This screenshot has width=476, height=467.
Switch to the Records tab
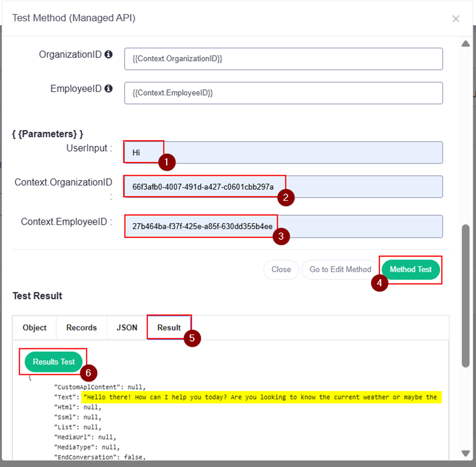pyautogui.click(x=81, y=328)
